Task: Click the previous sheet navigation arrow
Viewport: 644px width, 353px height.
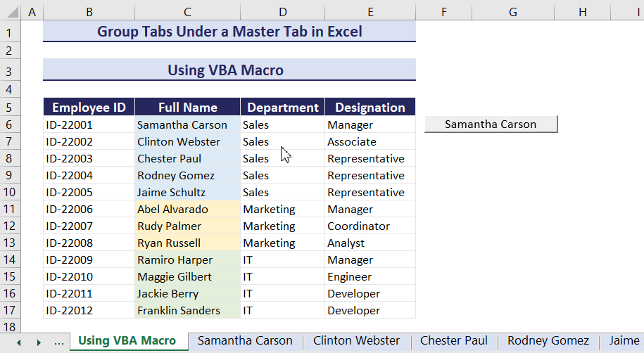Action: 19,342
